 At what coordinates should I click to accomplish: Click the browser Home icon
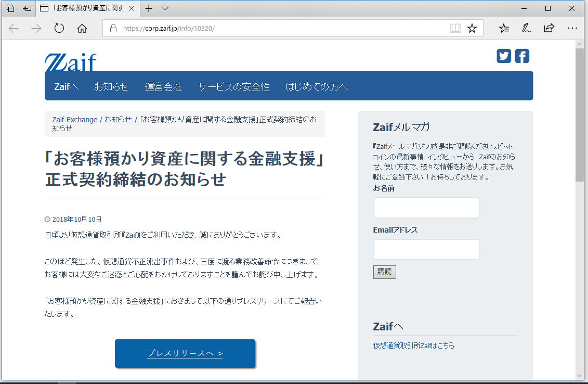point(82,29)
